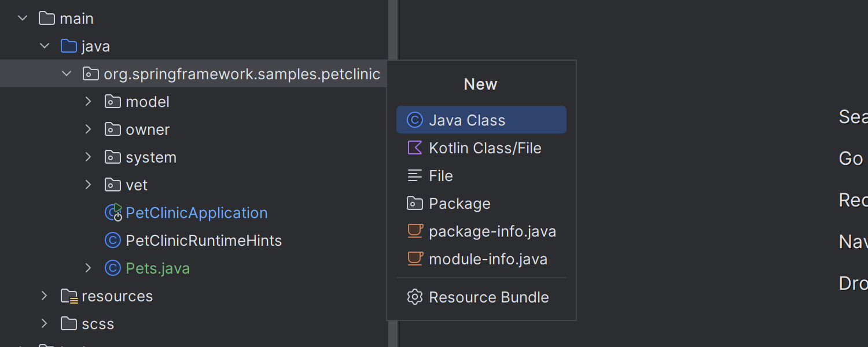Click the Kotlin Class/File icon
This screenshot has height=347, width=868.
[415, 147]
